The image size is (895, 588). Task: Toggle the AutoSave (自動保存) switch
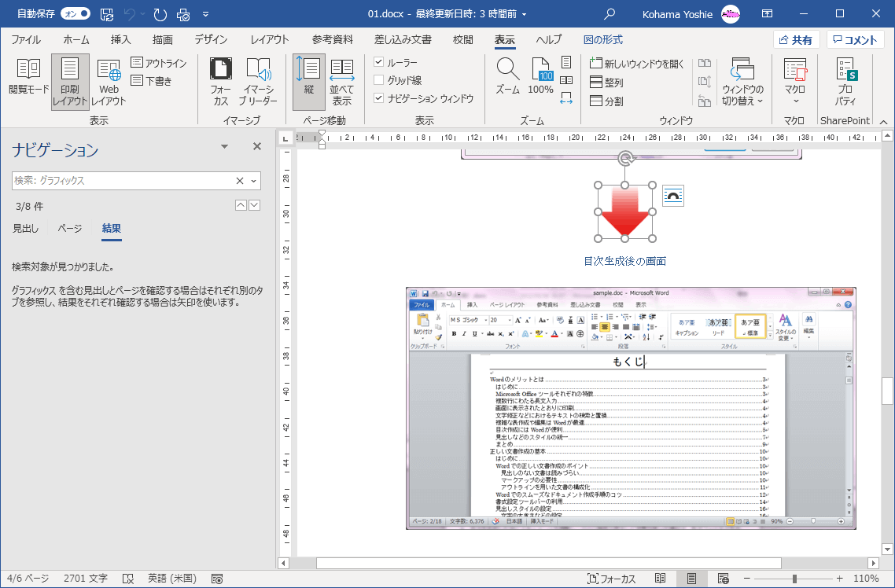click(76, 13)
